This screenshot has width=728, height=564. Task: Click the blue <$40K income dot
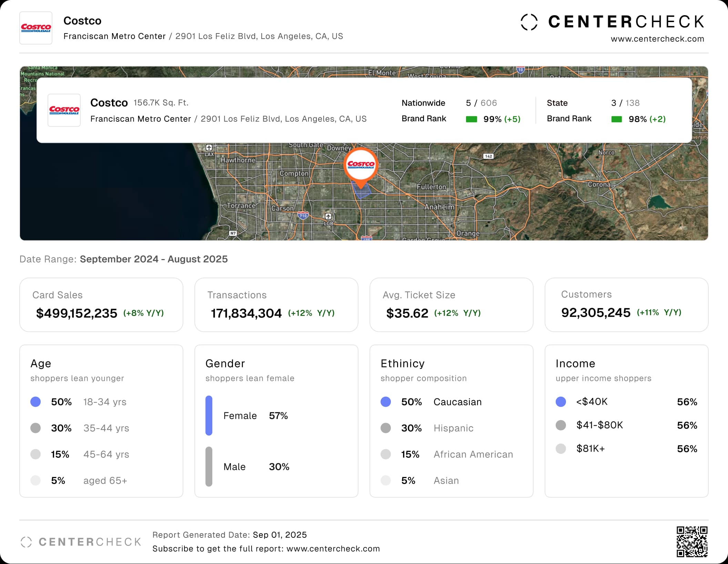tap(561, 402)
